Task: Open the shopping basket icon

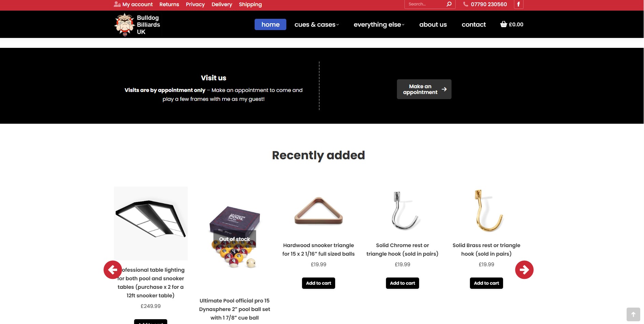Action: 503,24
